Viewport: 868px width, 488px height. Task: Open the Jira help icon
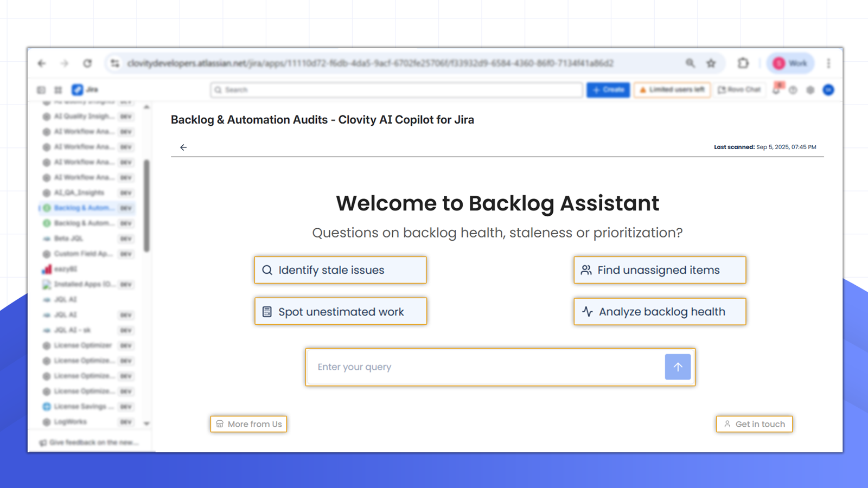click(x=793, y=90)
